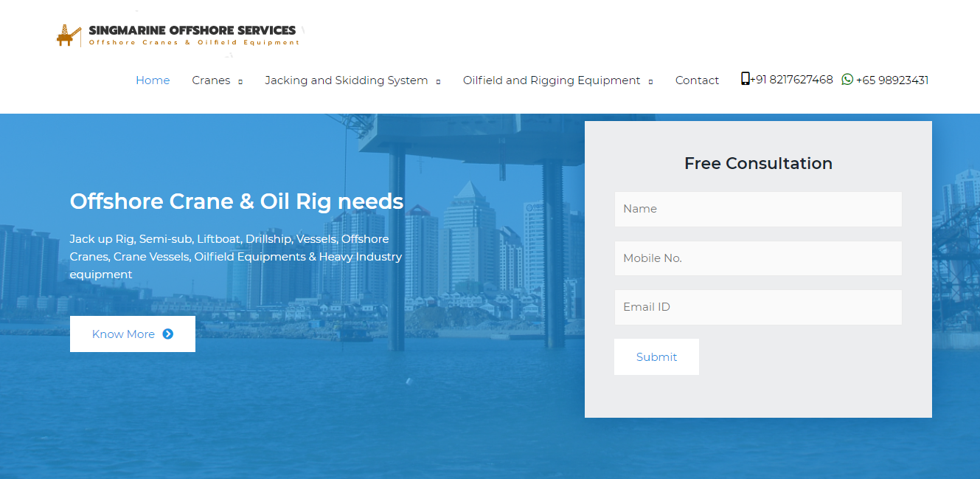Image resolution: width=980 pixels, height=479 pixels.
Task: Click the arrow icon inside Know More
Action: tap(167, 334)
